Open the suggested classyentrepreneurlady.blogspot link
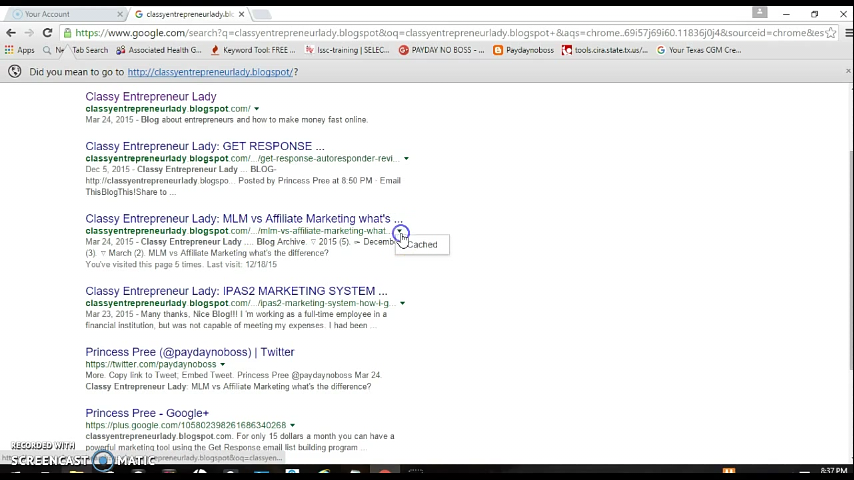 (210, 72)
